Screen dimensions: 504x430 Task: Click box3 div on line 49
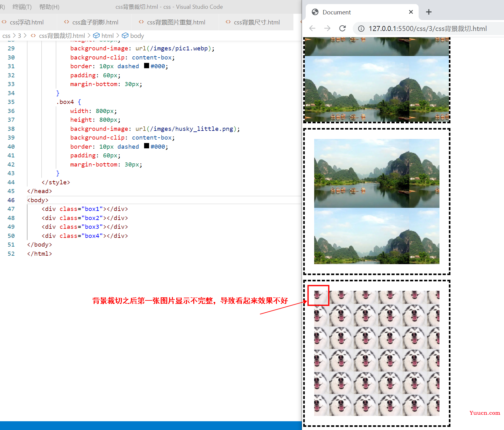pyautogui.click(x=85, y=227)
